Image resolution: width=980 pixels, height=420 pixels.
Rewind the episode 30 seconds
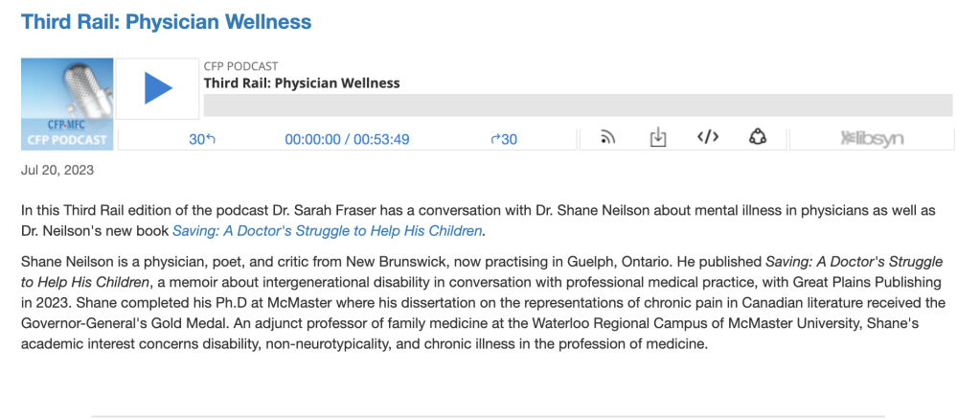click(202, 139)
